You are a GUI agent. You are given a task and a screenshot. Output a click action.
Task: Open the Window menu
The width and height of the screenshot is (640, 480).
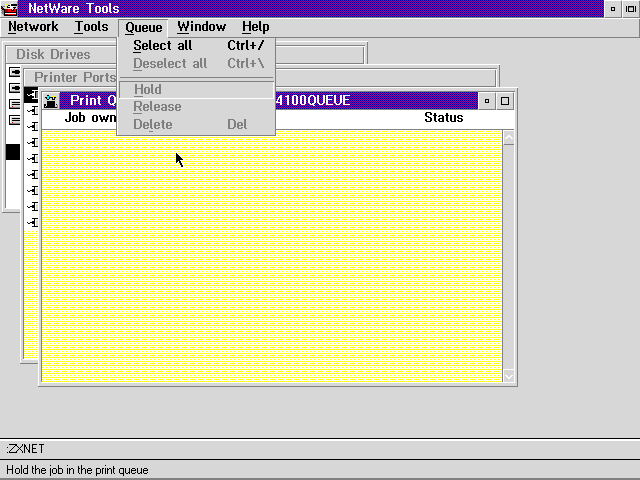pyautogui.click(x=201, y=27)
